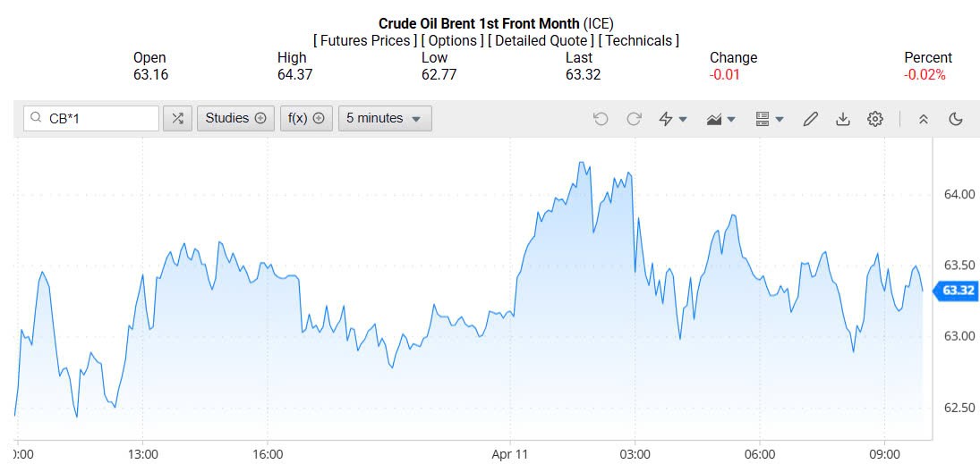
Task: Undo the last chart action
Action: pos(601,119)
